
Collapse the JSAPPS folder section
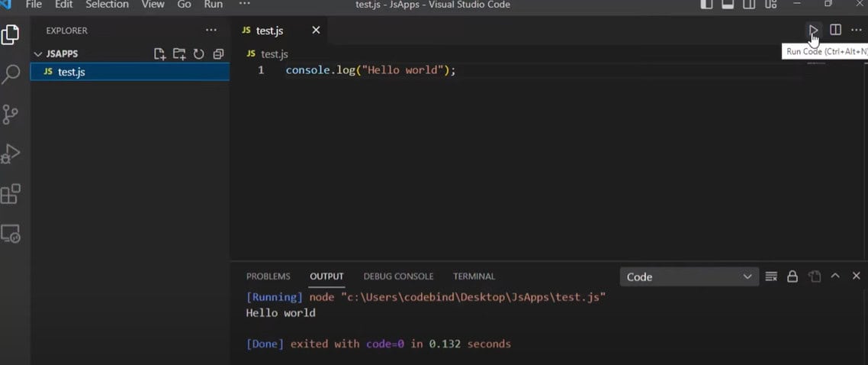39,54
